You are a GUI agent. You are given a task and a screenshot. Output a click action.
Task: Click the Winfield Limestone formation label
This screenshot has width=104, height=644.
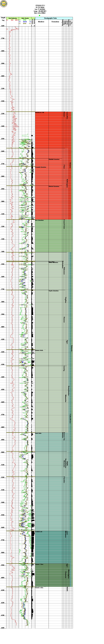pyautogui.click(x=54, y=159)
